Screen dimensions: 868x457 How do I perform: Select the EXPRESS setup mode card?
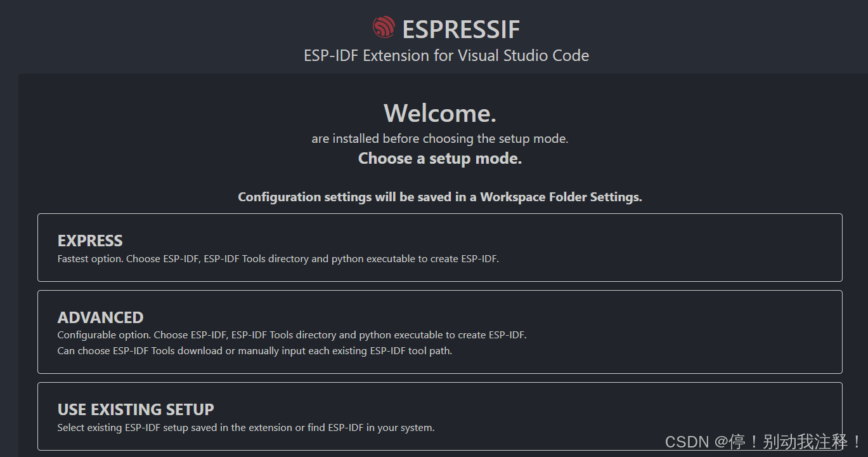coord(440,247)
